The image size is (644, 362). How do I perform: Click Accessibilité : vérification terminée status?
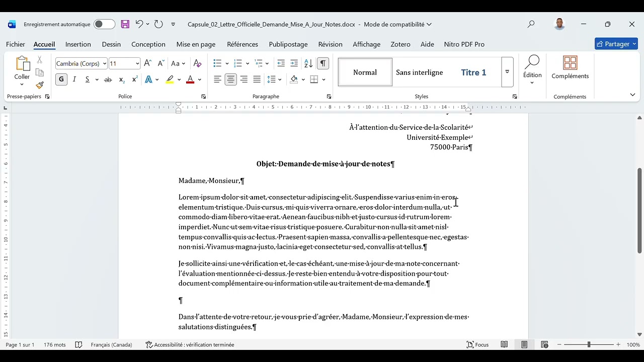(x=190, y=345)
